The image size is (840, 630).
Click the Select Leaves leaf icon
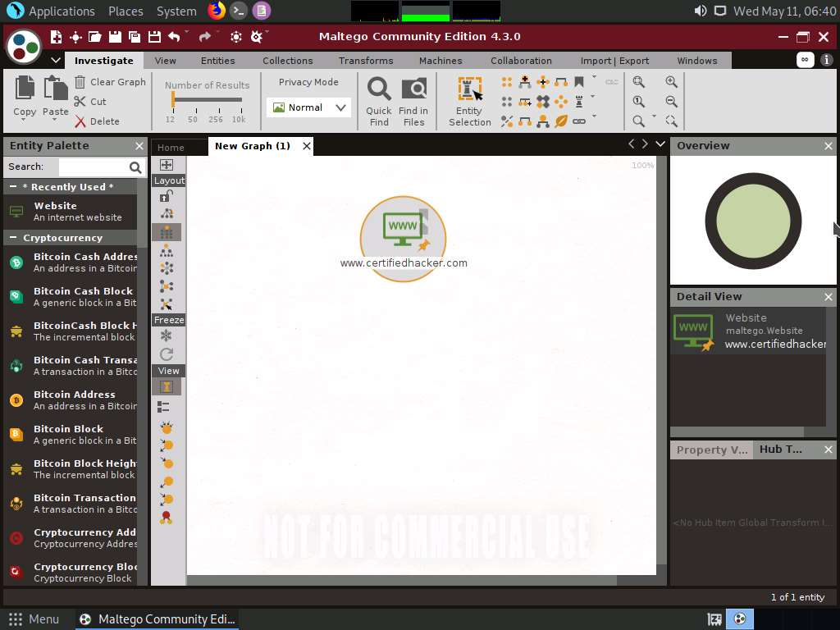(561, 121)
